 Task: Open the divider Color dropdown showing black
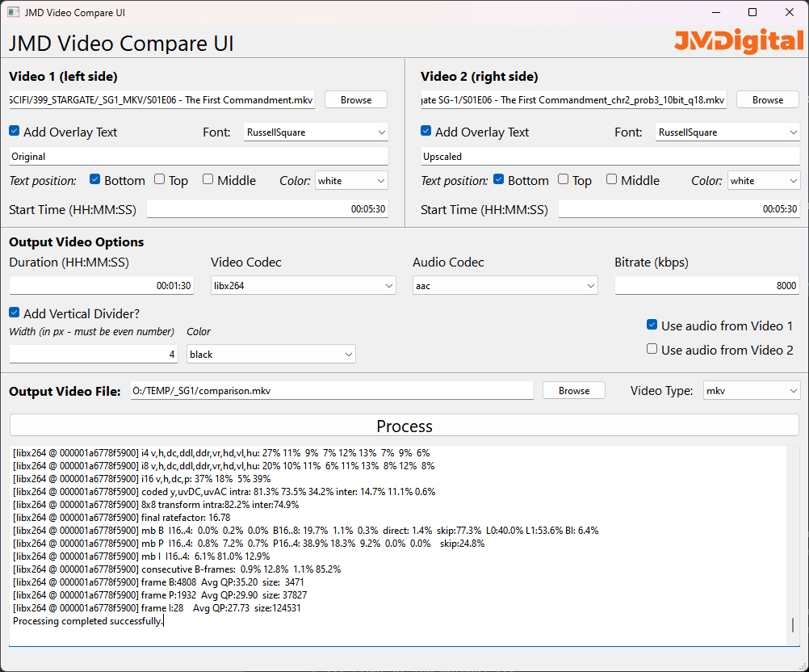point(270,353)
